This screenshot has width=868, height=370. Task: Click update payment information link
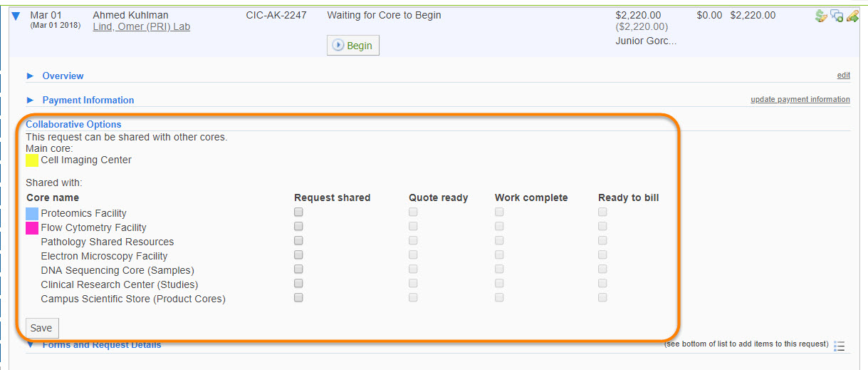[x=800, y=100]
